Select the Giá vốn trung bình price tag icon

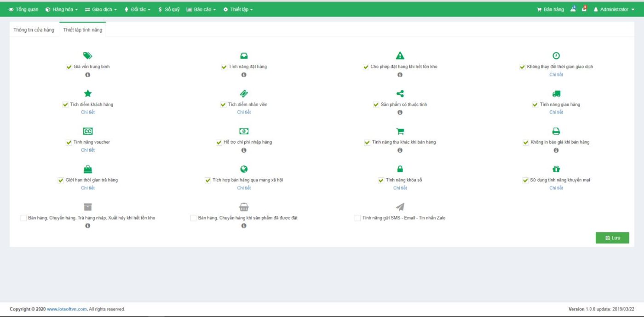pos(87,55)
